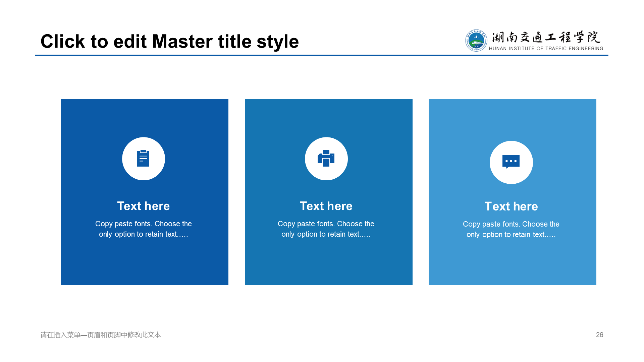
Task: Select the description text under the chat bubble card heading
Action: pos(511,229)
